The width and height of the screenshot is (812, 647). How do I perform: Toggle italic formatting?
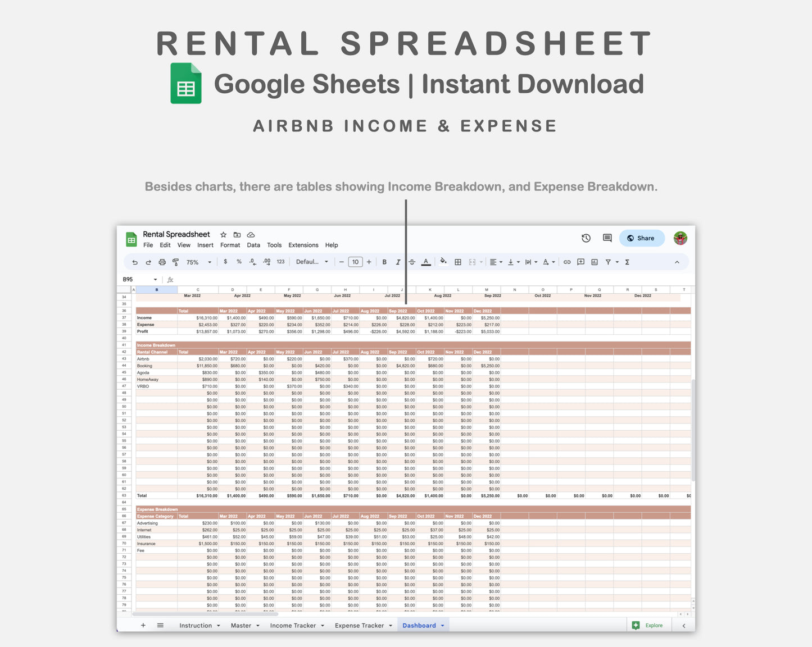[x=398, y=262]
